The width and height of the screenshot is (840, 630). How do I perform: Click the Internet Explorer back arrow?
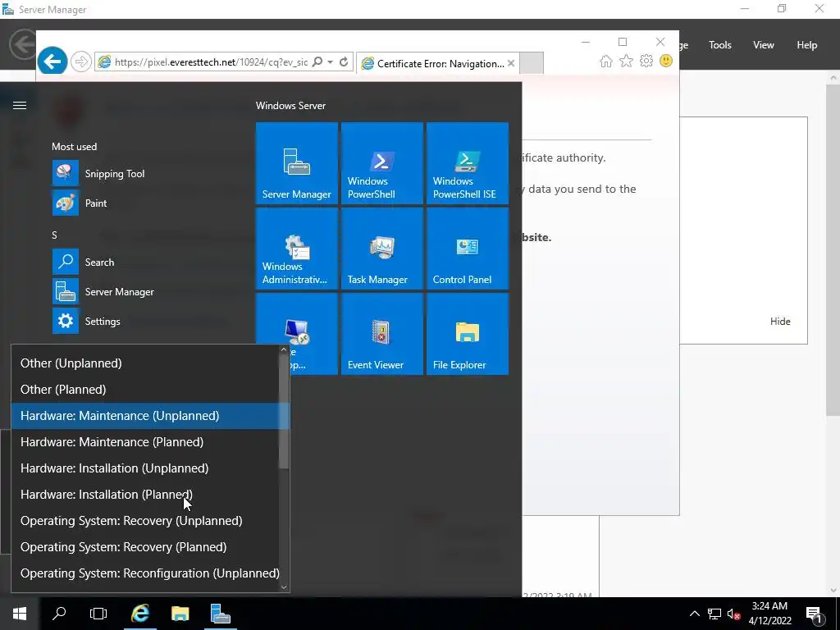(52, 62)
